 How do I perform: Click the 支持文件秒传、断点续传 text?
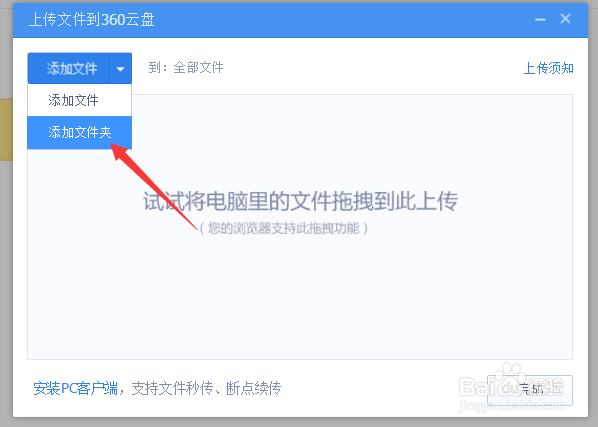(206, 388)
